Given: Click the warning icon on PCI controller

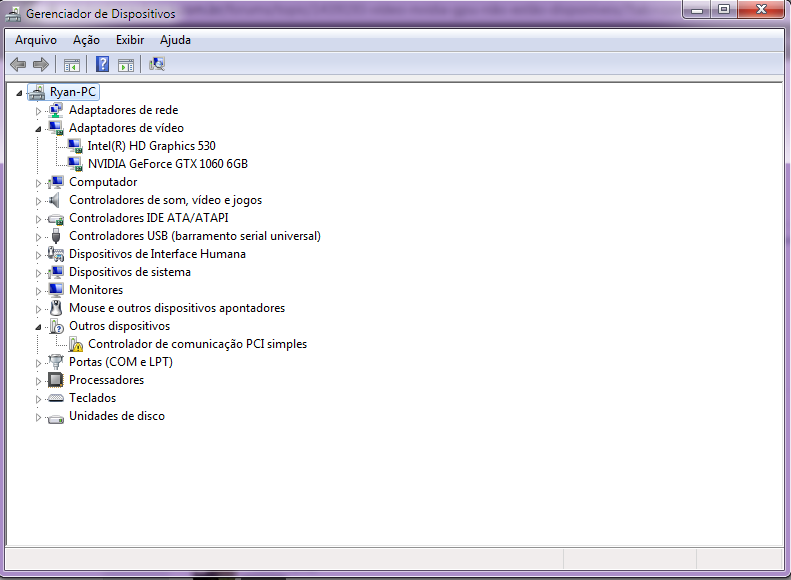Looking at the screenshot, I should tap(75, 344).
